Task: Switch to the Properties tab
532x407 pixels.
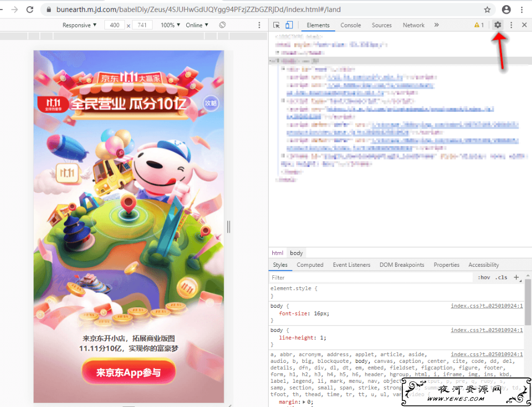Action: (x=446, y=265)
